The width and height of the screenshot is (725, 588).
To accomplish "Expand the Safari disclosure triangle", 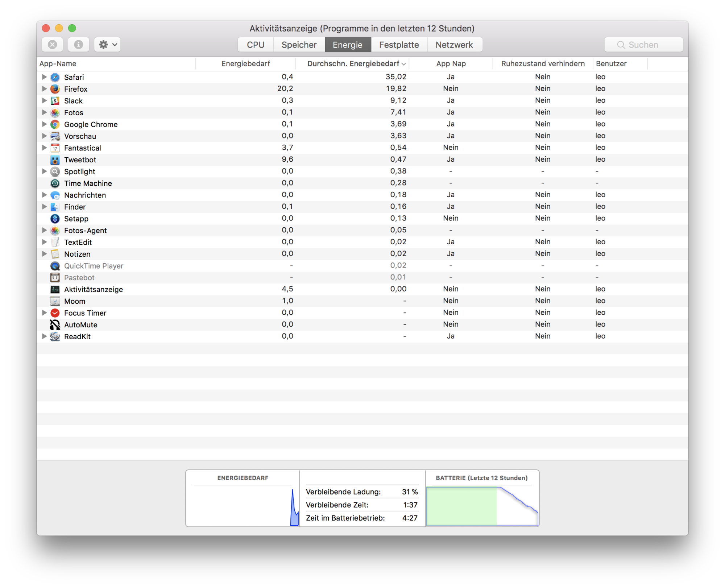I will point(44,77).
